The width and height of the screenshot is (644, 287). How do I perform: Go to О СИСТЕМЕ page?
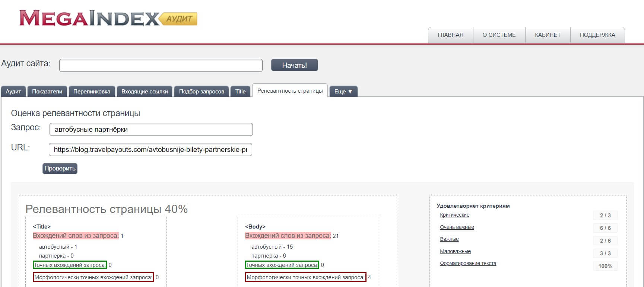(x=499, y=35)
